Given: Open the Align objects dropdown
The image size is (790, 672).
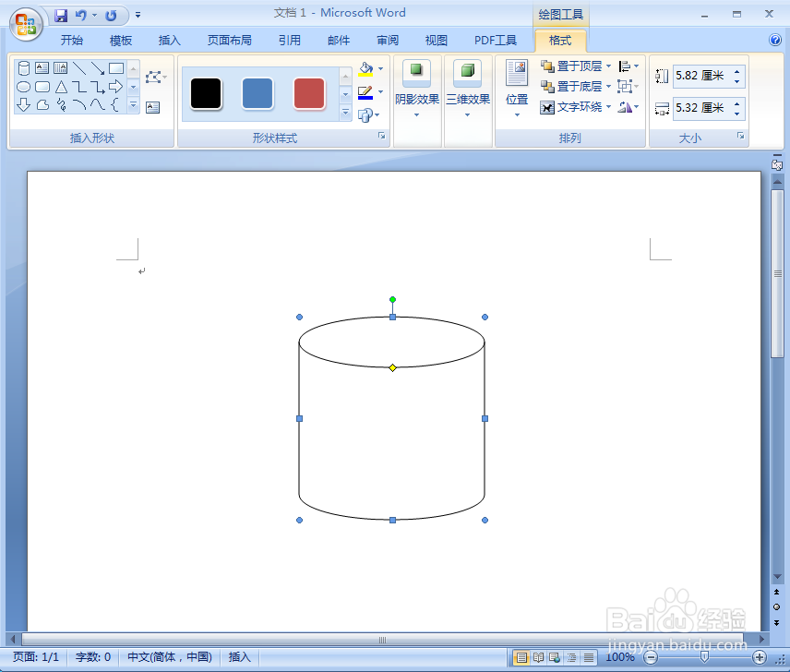Looking at the screenshot, I should tap(628, 66).
